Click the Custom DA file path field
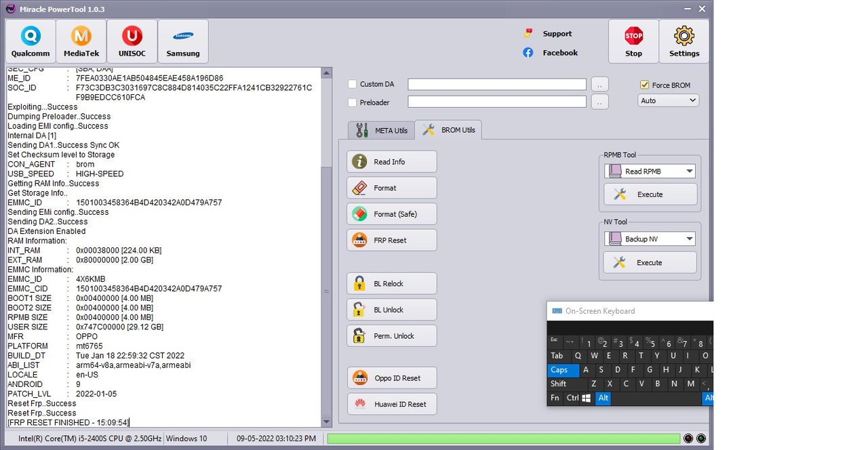Screen dimensions: 868x450 click(x=497, y=84)
